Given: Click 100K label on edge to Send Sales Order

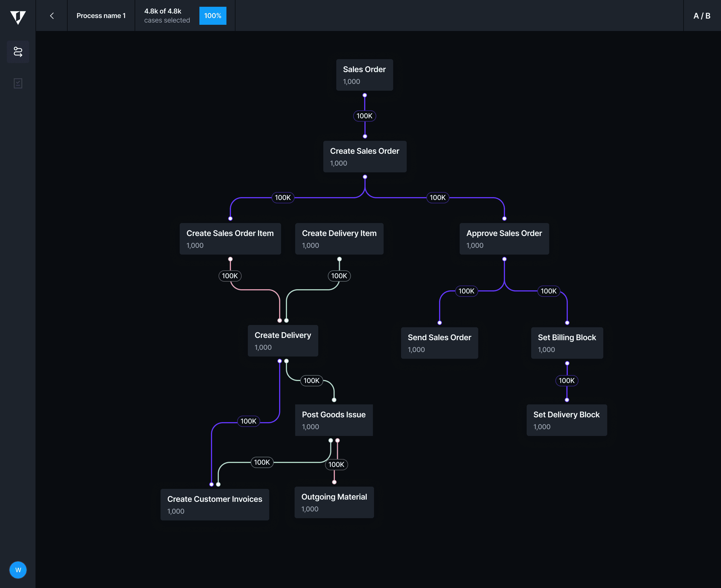Looking at the screenshot, I should click(466, 291).
